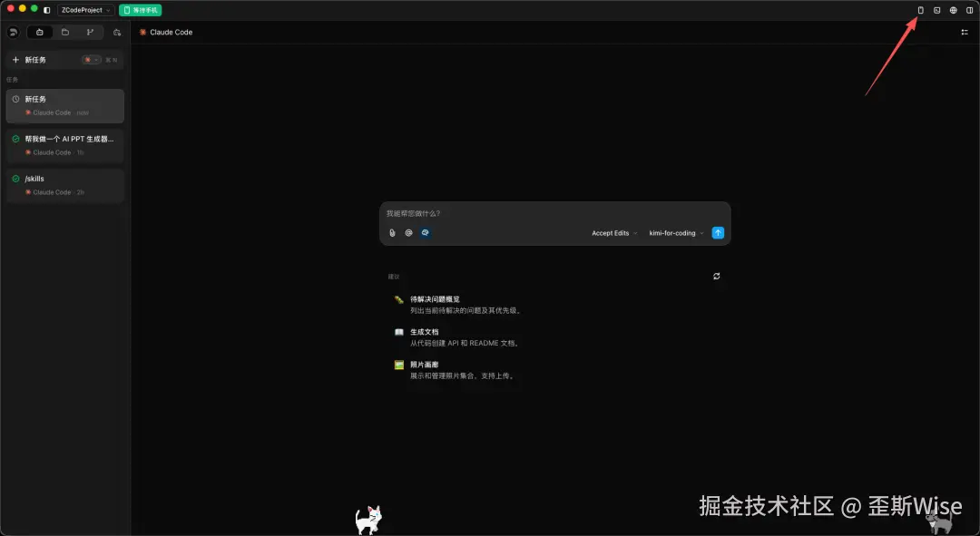The image size is (980, 536).
Task: Open the agent selector dropdown in 新任务 row
Action: [x=92, y=59]
